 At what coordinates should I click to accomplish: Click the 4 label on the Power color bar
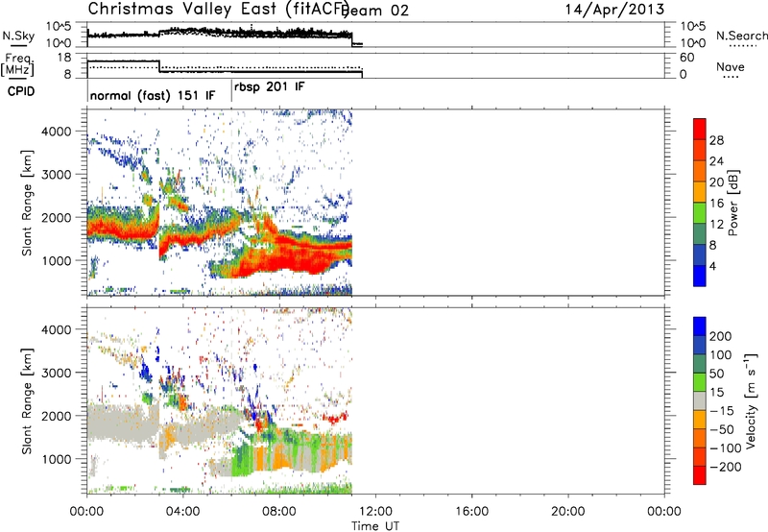point(712,266)
